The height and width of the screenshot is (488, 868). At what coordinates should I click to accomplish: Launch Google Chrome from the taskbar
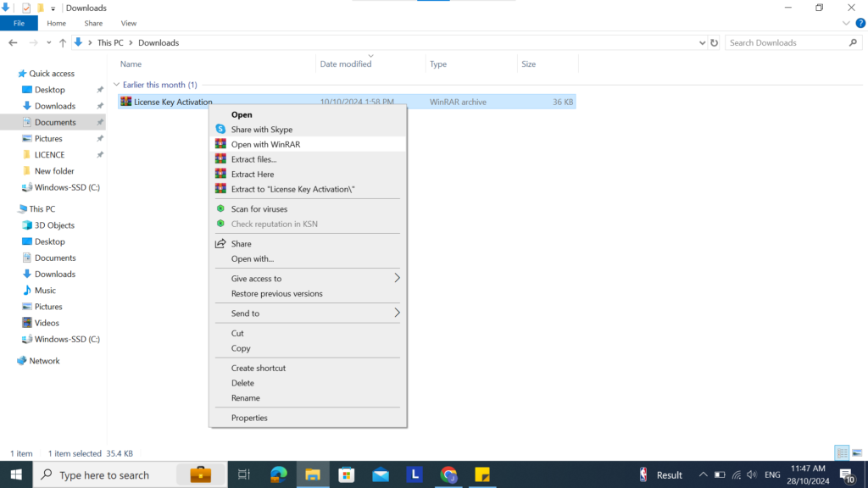click(448, 474)
